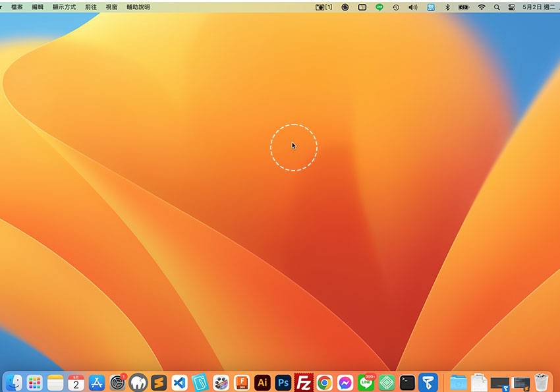560x392 pixels.
Task: Launch the yellow Notes app
Action: 55,383
